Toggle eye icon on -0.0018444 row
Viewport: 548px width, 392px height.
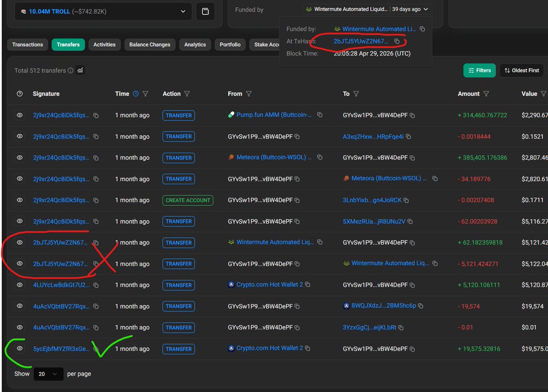click(20, 136)
